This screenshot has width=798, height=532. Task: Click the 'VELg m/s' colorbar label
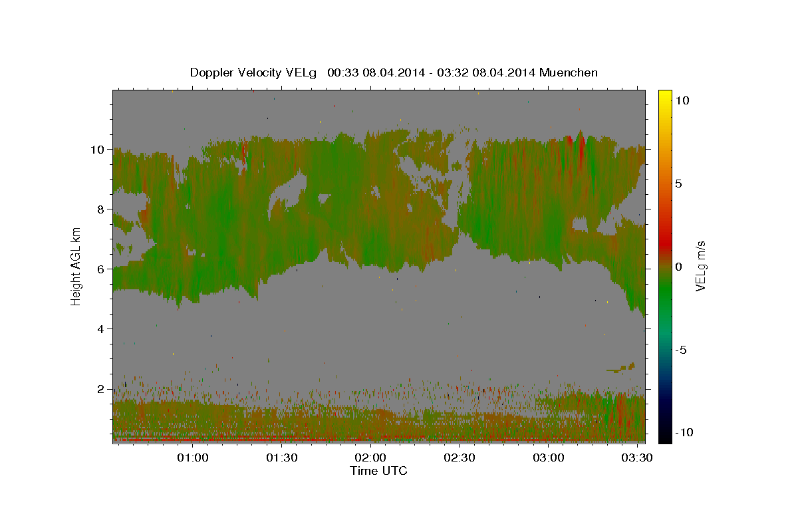tap(700, 267)
